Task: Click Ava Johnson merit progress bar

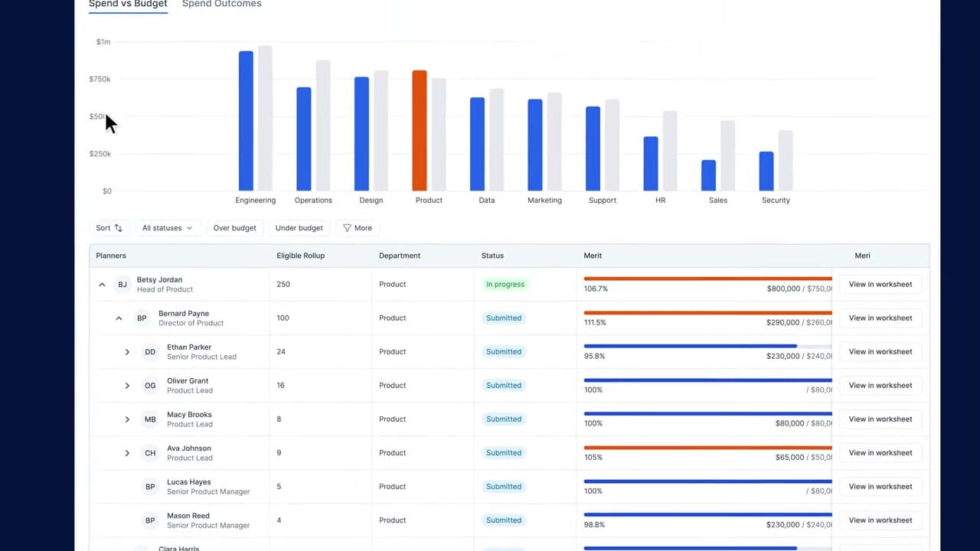Action: click(707, 447)
